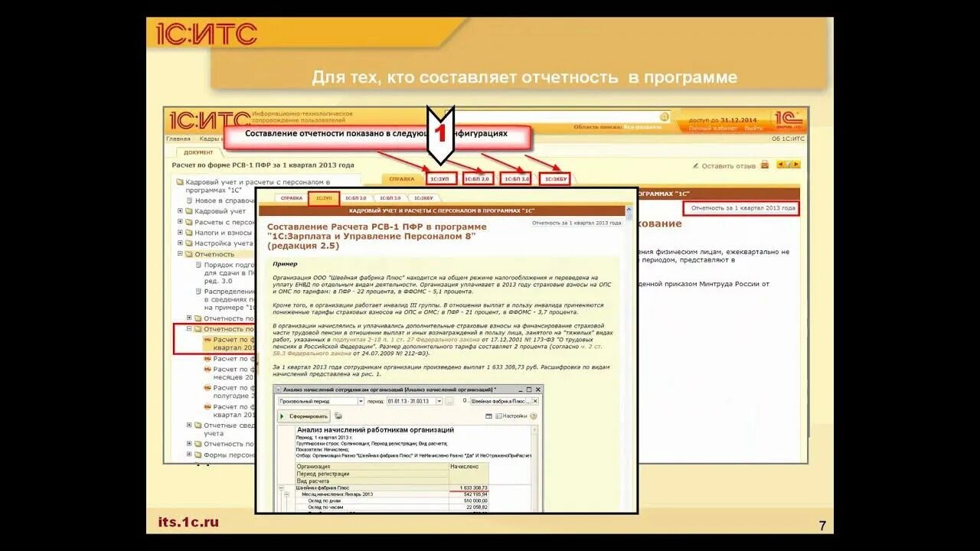Screen dimensions: 980x551
Task: Expand the Настройка учета tree node
Action: [180, 243]
